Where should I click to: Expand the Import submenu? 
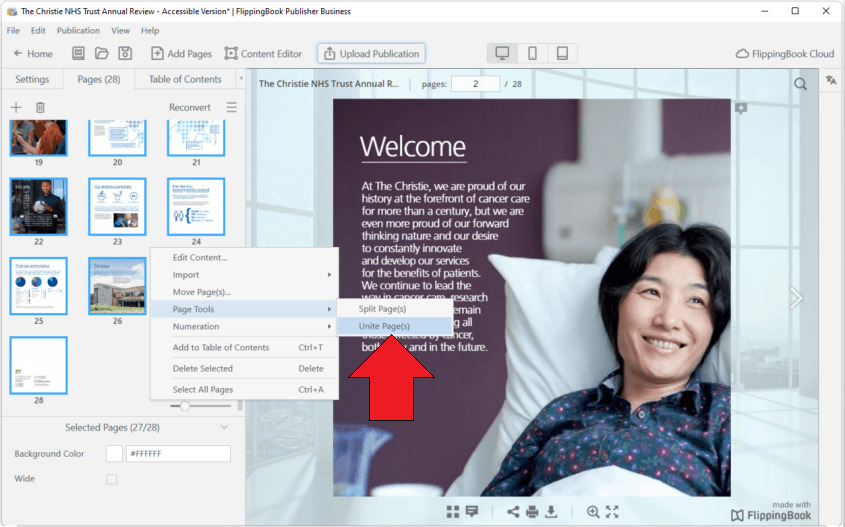(x=244, y=275)
